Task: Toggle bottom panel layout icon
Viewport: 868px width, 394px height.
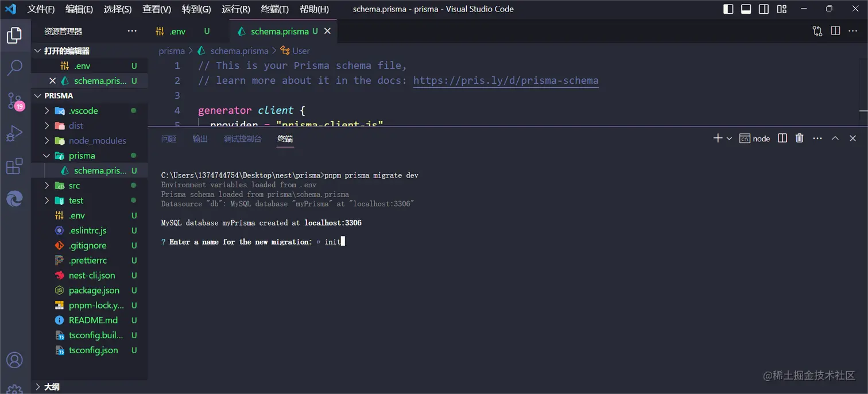Action: tap(746, 9)
